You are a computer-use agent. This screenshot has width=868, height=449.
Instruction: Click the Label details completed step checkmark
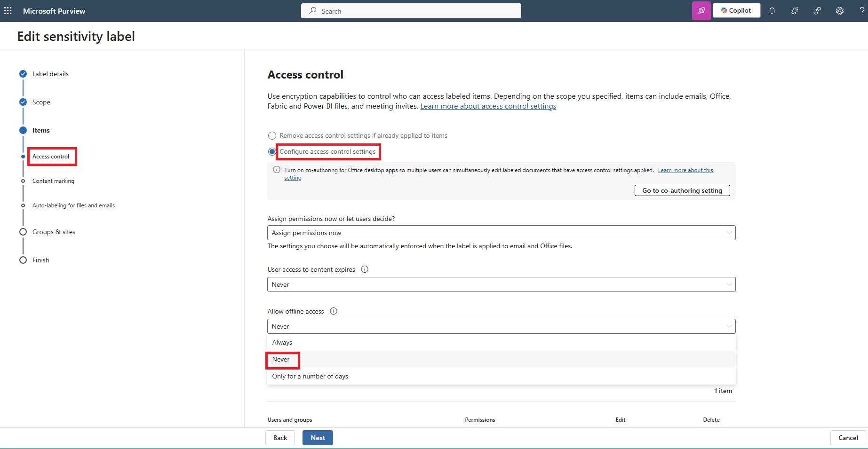point(23,74)
